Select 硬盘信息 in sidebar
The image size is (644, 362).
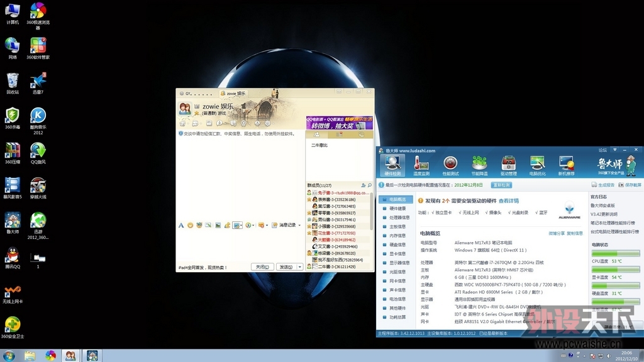pos(396,244)
